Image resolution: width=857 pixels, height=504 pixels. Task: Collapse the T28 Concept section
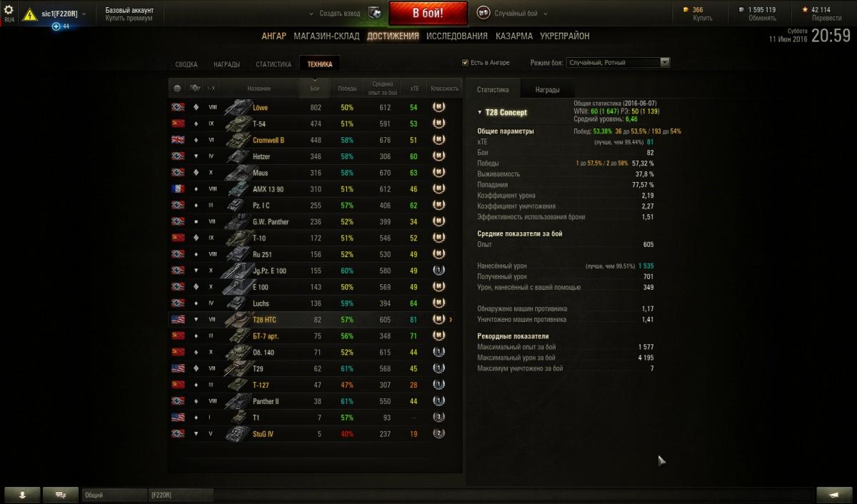click(480, 113)
